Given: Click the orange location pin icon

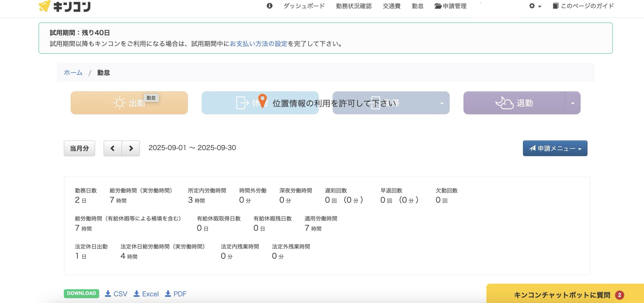Looking at the screenshot, I should [262, 101].
